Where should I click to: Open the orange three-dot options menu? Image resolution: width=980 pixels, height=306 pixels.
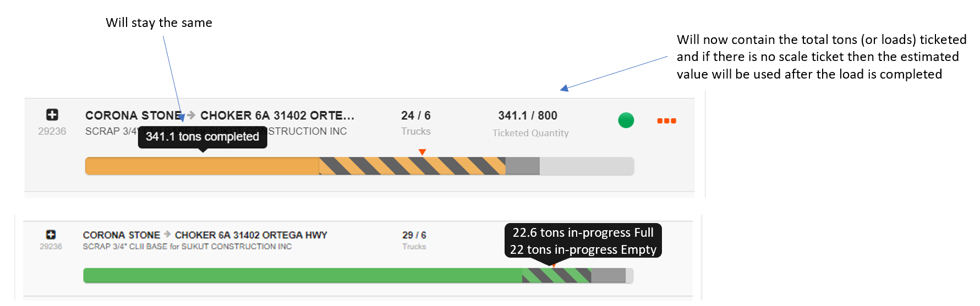666,121
